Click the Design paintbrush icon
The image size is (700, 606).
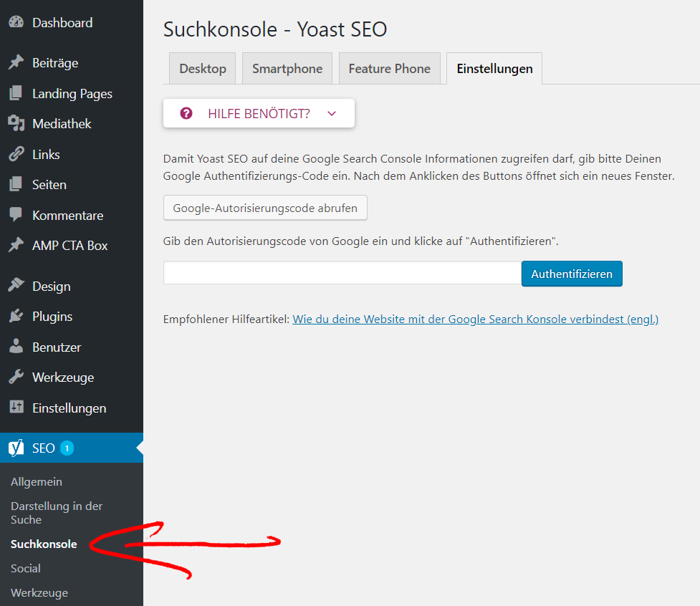coord(16,286)
